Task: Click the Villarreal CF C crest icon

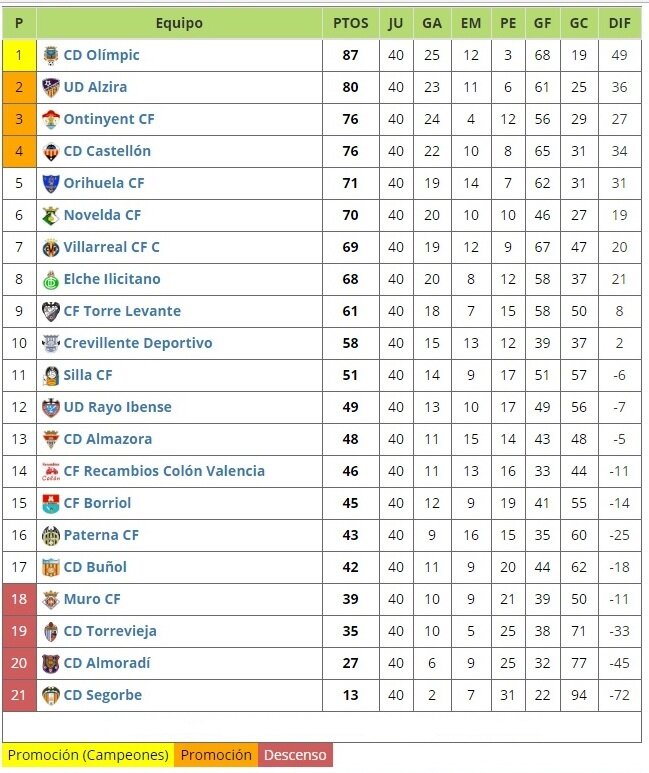Action: (x=51, y=247)
